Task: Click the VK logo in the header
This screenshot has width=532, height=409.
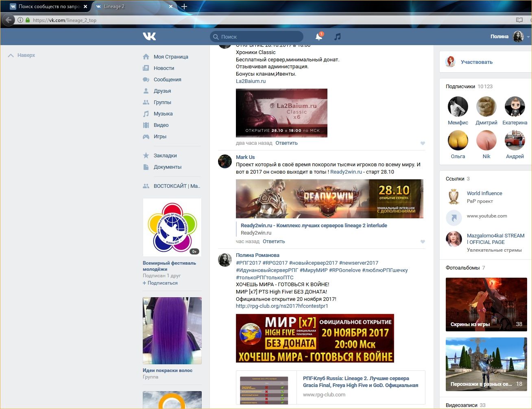Action: click(x=149, y=37)
